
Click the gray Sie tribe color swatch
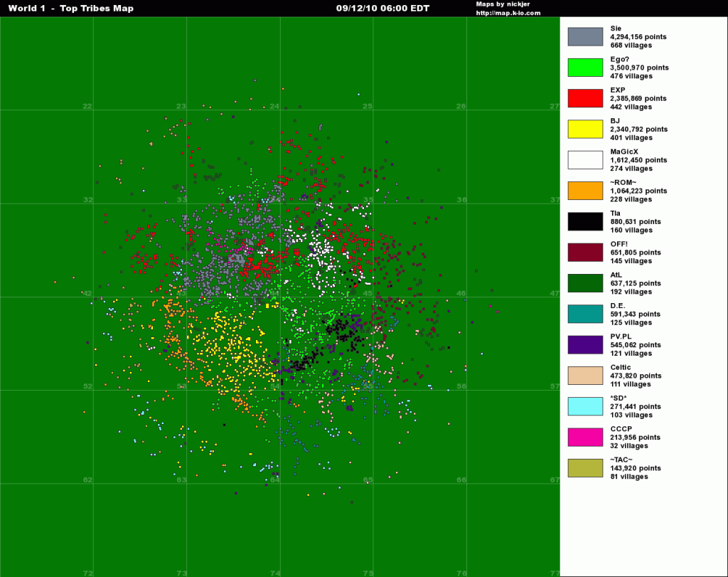click(585, 36)
